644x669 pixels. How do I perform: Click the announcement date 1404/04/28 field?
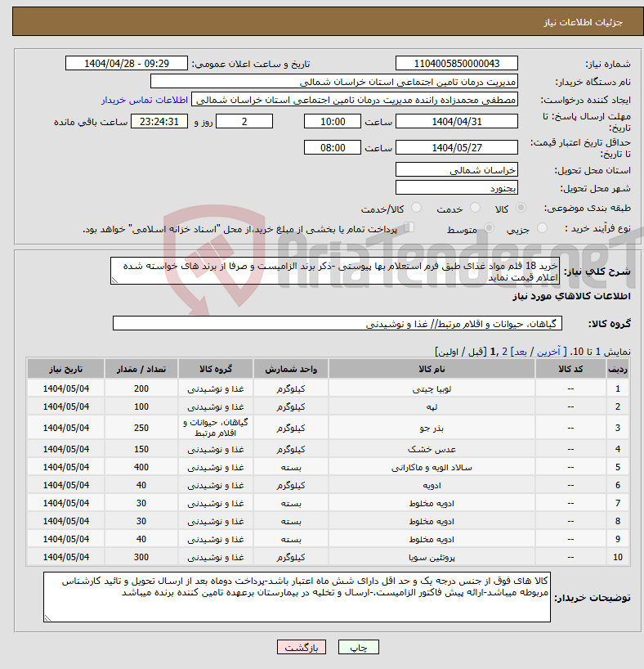point(126,63)
